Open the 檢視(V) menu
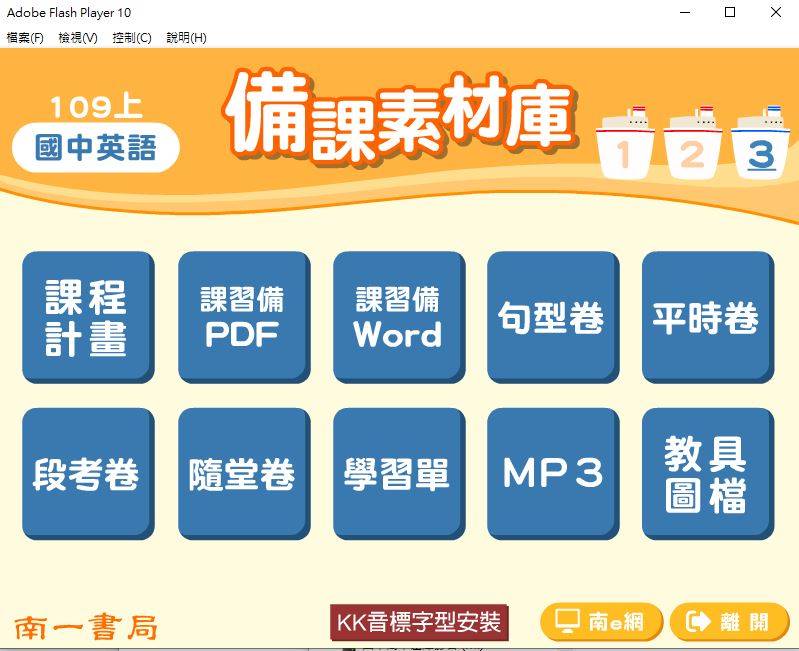Viewport: 799px width, 651px height. pos(78,38)
